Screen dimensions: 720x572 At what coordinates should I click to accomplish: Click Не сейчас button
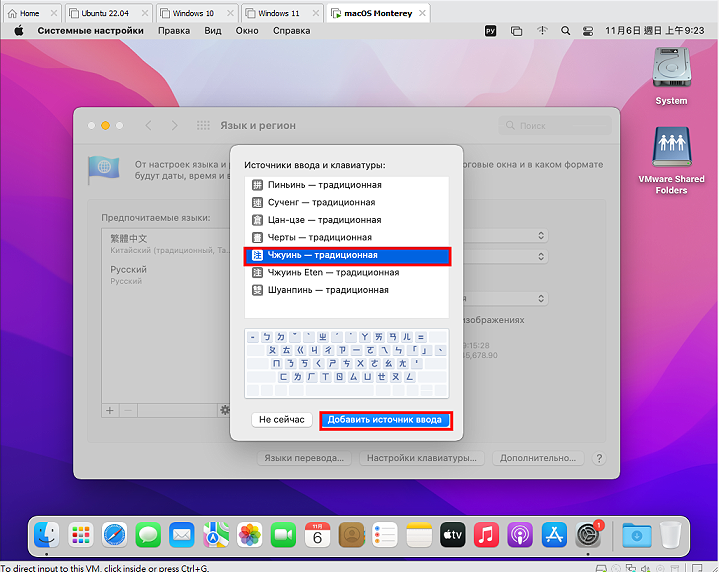coord(281,420)
